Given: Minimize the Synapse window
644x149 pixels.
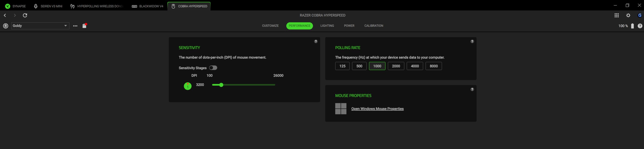Looking at the screenshot, I should pos(615,5).
